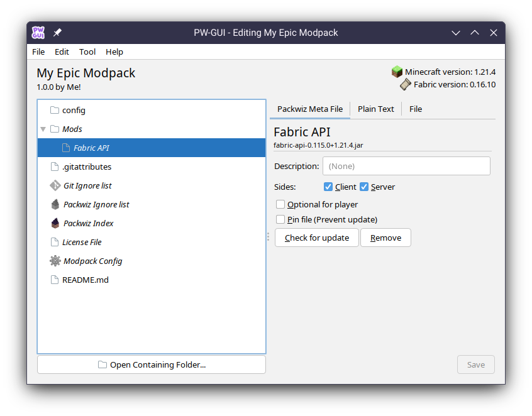
Task: Uncheck the Client side checkbox
Action: (x=328, y=187)
